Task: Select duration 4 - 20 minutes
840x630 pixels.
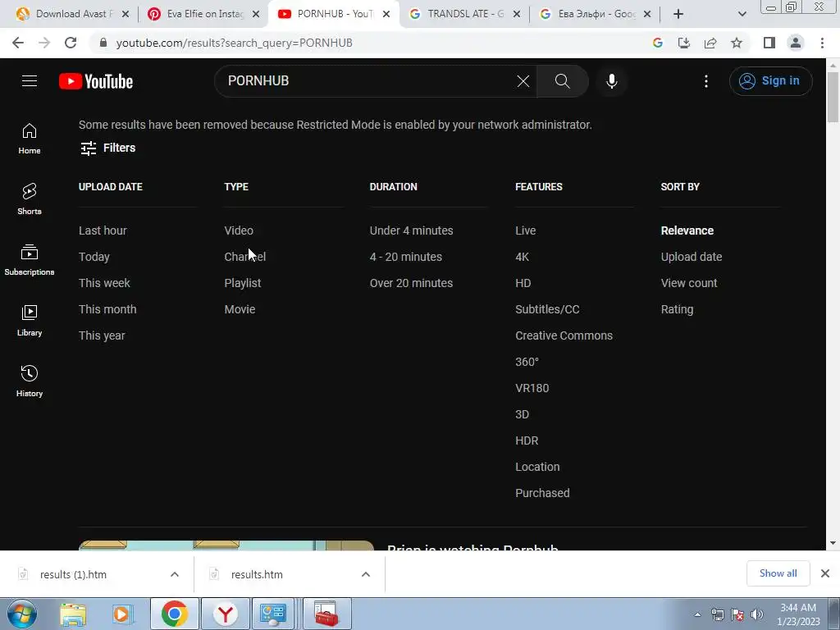Action: pos(406,257)
